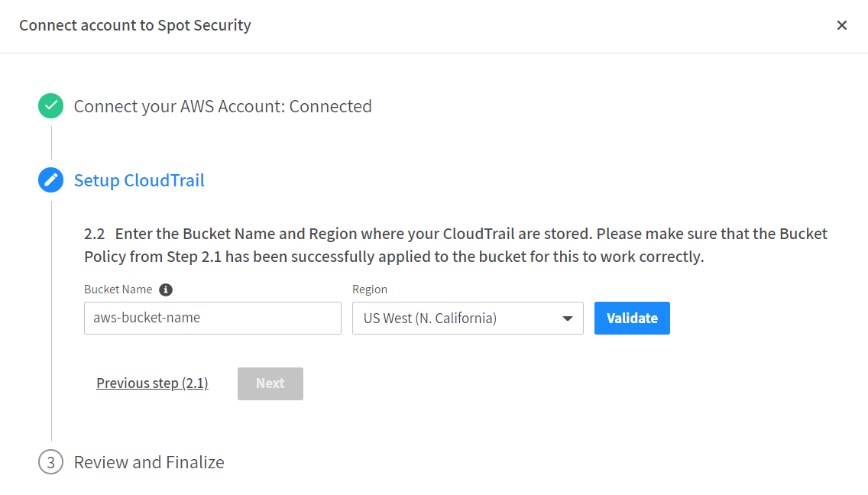Select the Setup CloudTrail step heading

(139, 180)
